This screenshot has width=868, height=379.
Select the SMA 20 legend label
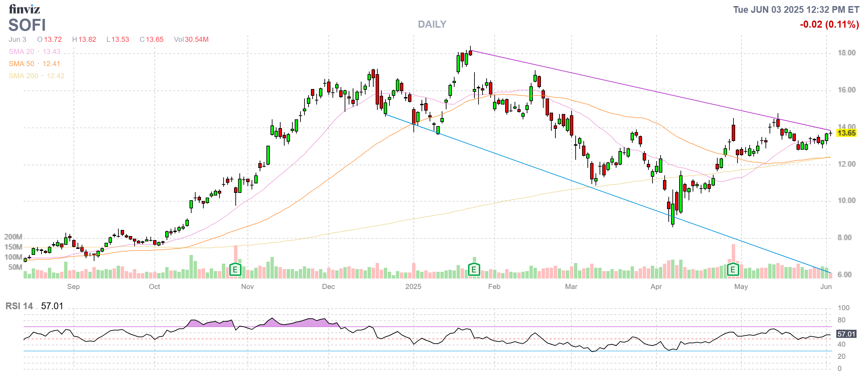pyautogui.click(x=21, y=52)
